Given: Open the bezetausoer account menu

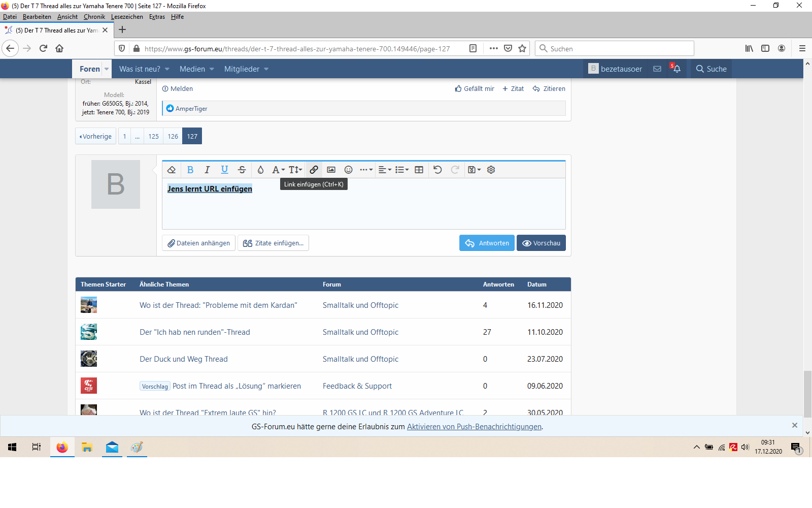Looking at the screenshot, I should pos(615,69).
